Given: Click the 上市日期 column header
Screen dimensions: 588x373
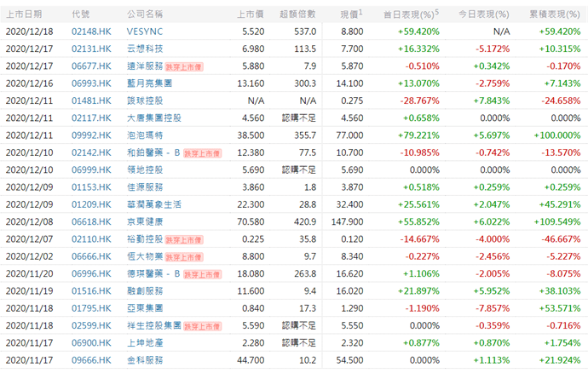Looking at the screenshot, I should (24, 14).
